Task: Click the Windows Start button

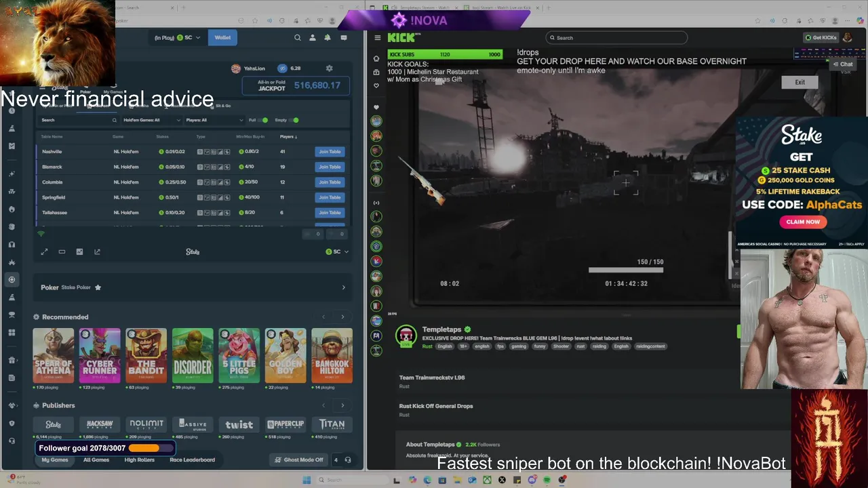Action: [x=307, y=480]
